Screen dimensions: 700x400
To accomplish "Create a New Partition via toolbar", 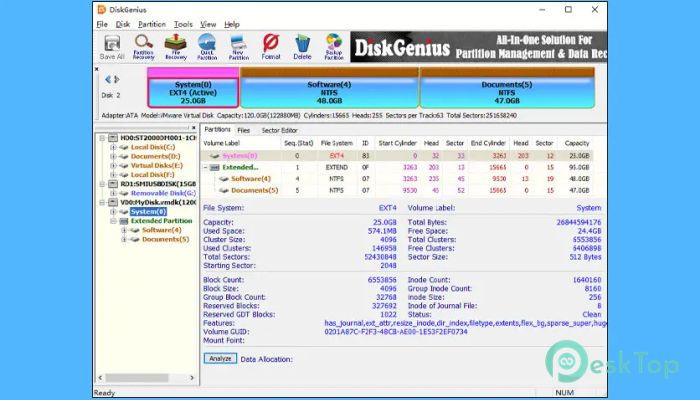I will pyautogui.click(x=239, y=47).
